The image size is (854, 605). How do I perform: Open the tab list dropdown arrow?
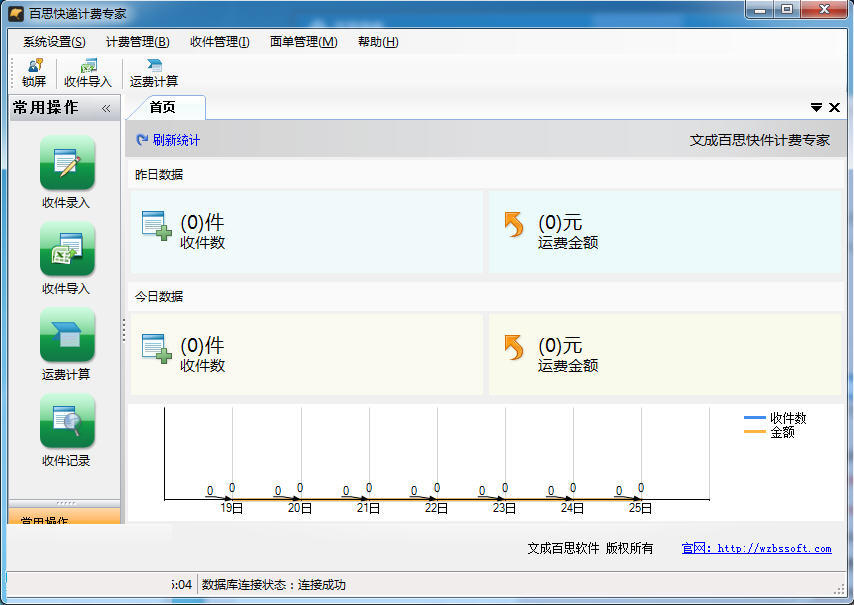[x=816, y=108]
